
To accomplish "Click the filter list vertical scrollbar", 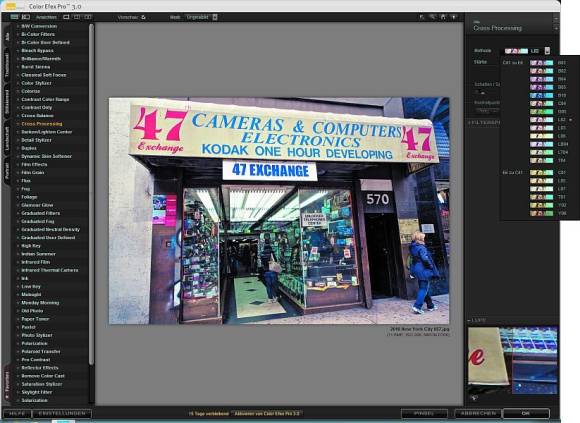I will (91, 194).
